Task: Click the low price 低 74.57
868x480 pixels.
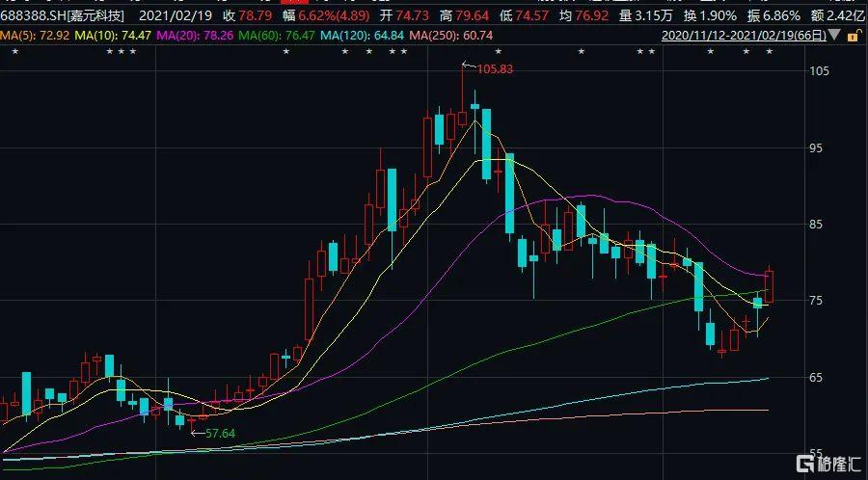Action: (526, 15)
